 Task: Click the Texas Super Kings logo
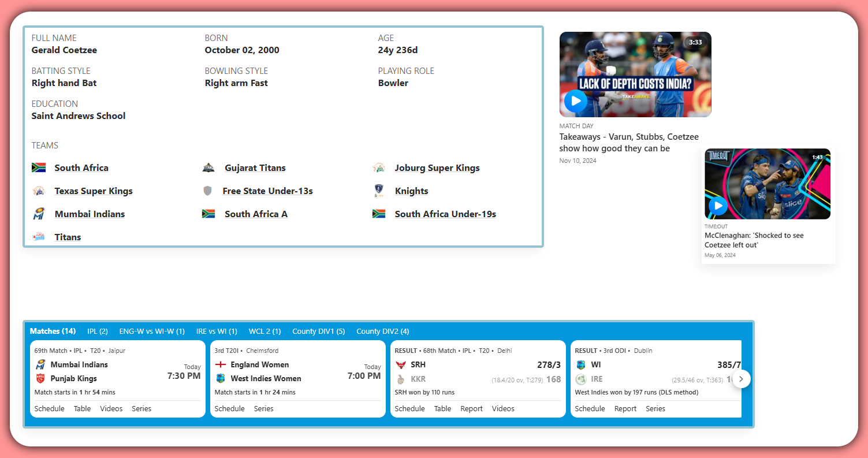click(39, 191)
